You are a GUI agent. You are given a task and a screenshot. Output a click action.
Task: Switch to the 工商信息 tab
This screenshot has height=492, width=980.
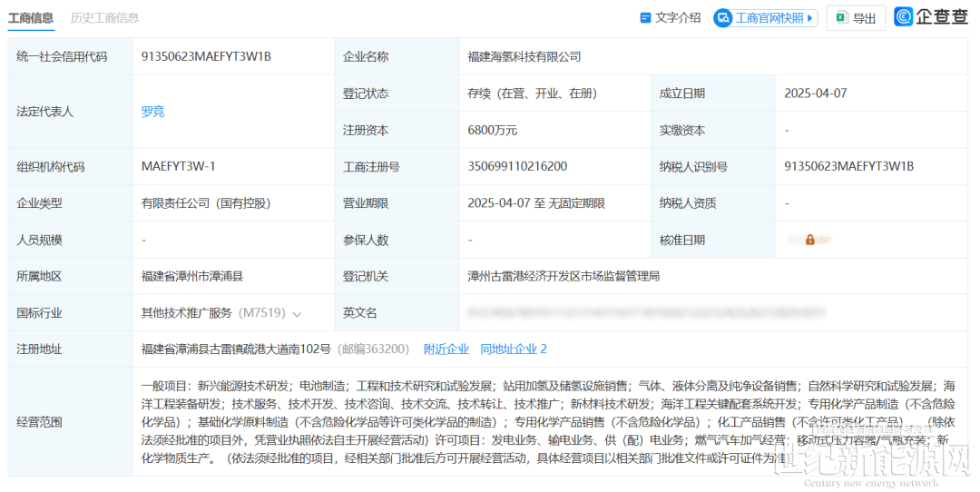(31, 17)
